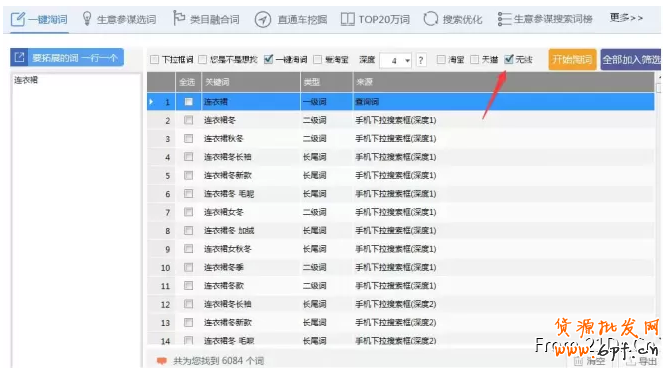Uncheck the 一键淘词 option checkbox
This screenshot has width=669, height=372.
[x=268, y=59]
